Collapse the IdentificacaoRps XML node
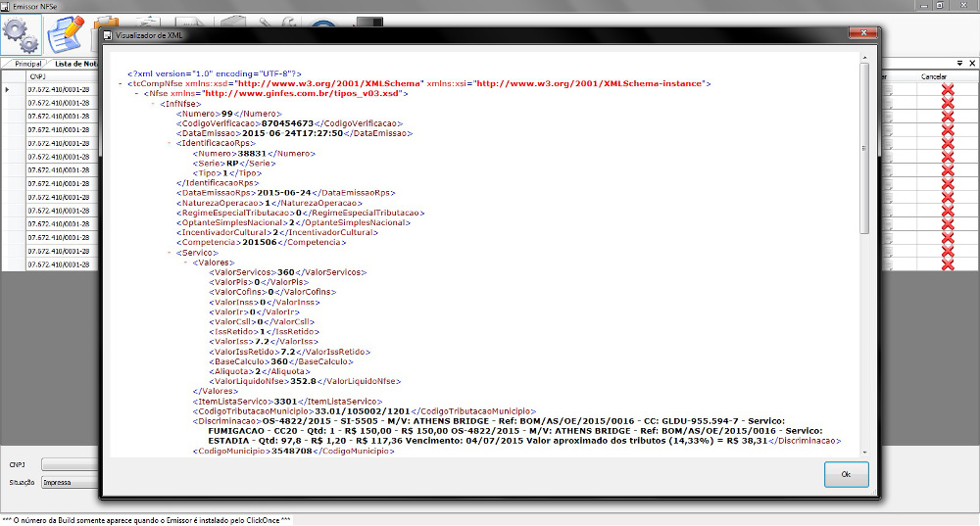The width and height of the screenshot is (980, 526). pyautogui.click(x=169, y=143)
